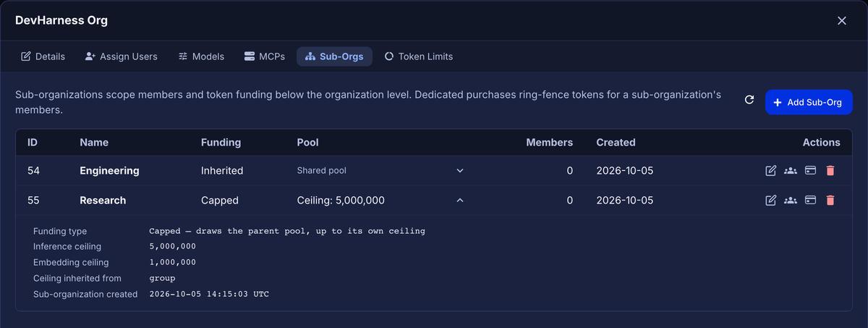
Task: Click the Embedding ceiling value 1,000,000
Action: [x=172, y=262]
